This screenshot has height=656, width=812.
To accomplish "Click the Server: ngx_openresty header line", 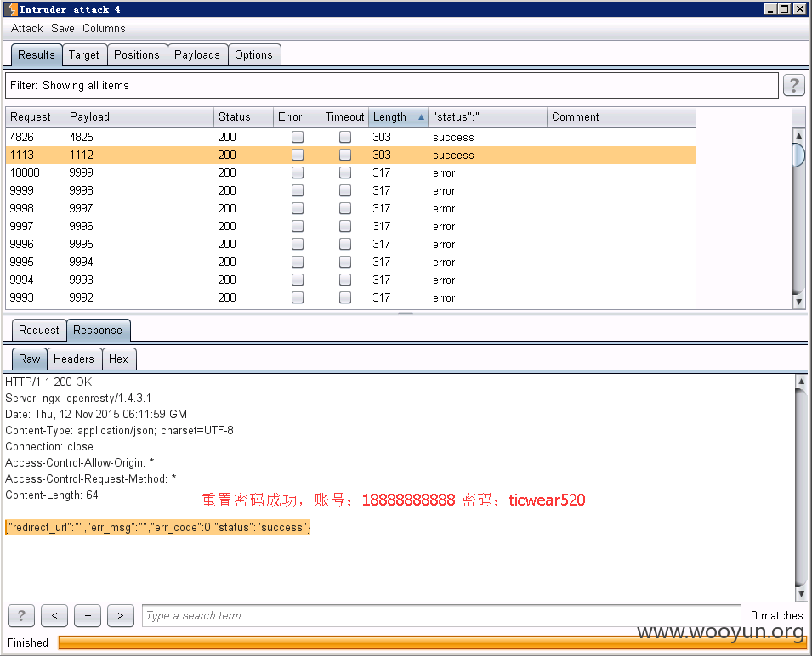I will pyautogui.click(x=78, y=399).
